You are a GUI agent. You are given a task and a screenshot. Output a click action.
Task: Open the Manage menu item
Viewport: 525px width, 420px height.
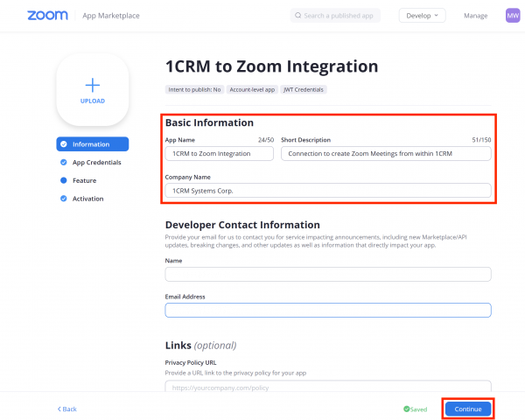pyautogui.click(x=475, y=16)
